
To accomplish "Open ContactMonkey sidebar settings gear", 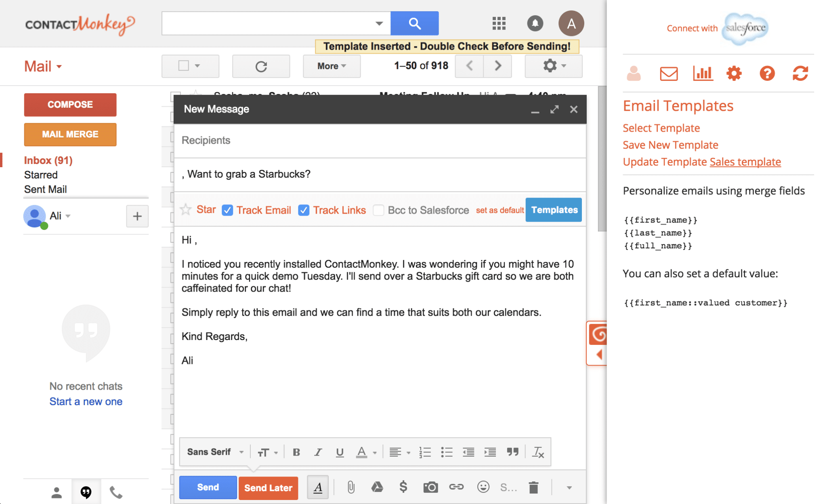I will coord(734,73).
